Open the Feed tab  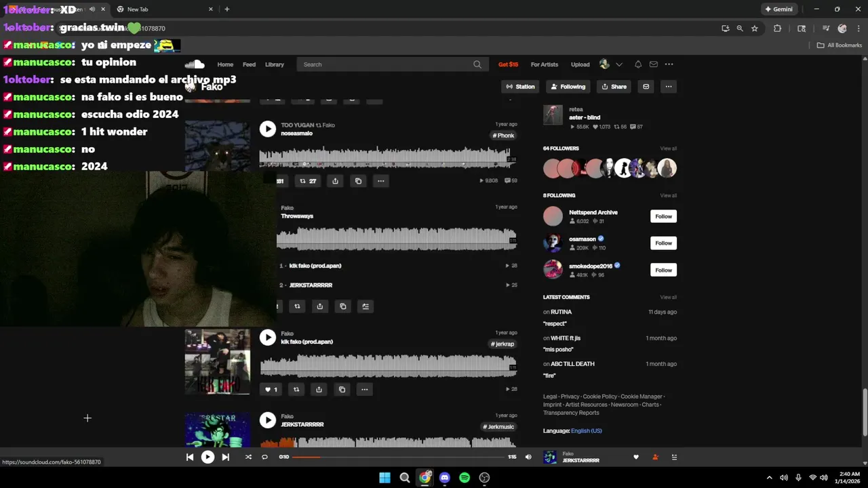[x=249, y=64]
